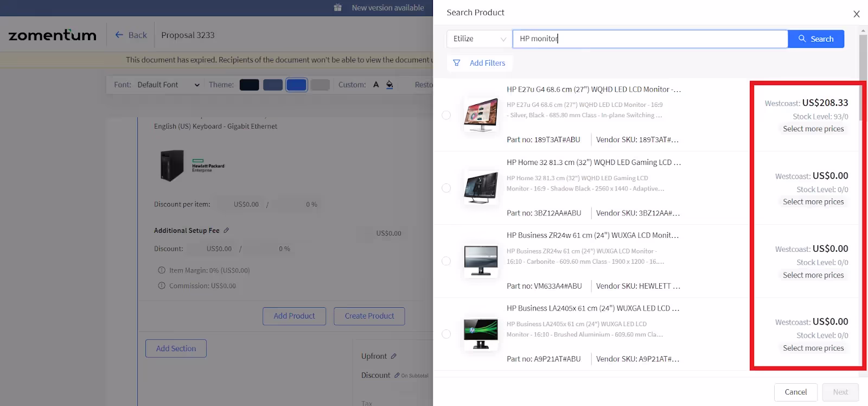Click the HP Home 32 Gaming LCD title

[x=593, y=162]
